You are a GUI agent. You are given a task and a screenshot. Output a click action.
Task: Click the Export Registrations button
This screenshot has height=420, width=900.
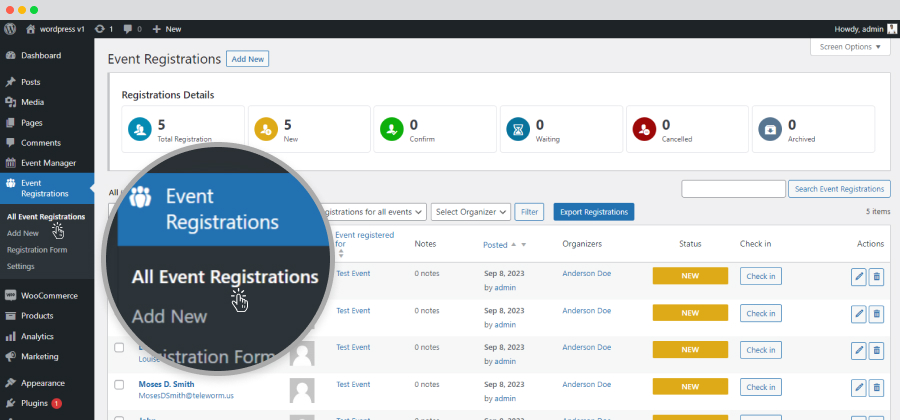[593, 212]
